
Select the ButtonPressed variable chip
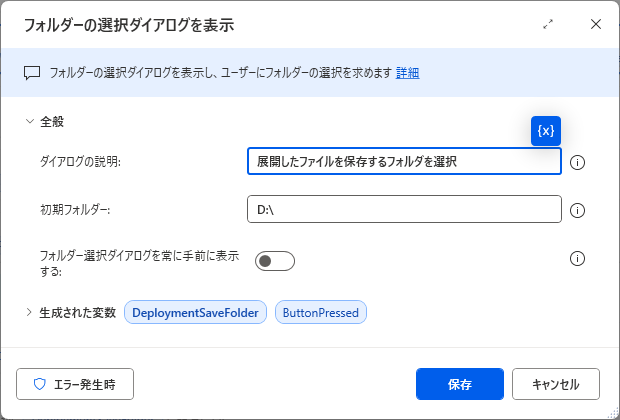[x=321, y=312]
